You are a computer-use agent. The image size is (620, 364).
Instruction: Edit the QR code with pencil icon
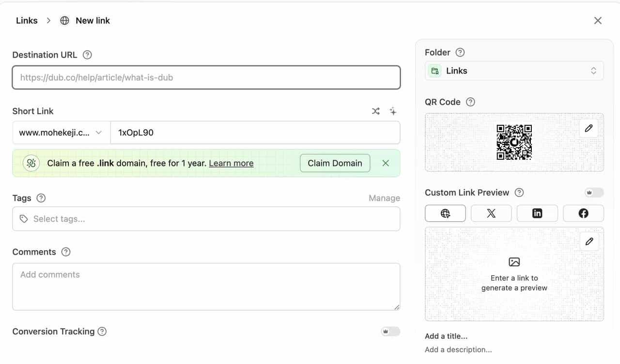[x=589, y=128]
